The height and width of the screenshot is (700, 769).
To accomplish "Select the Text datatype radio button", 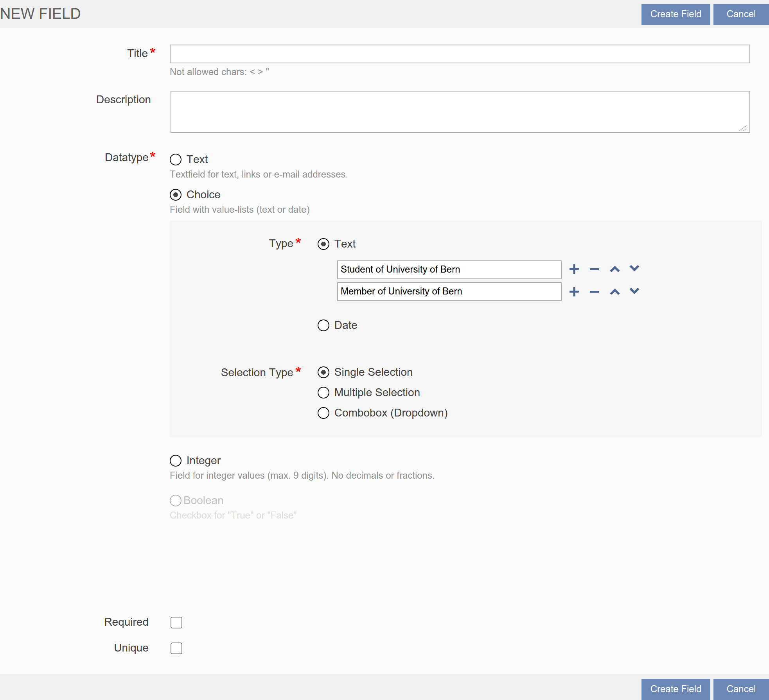I will (x=176, y=159).
